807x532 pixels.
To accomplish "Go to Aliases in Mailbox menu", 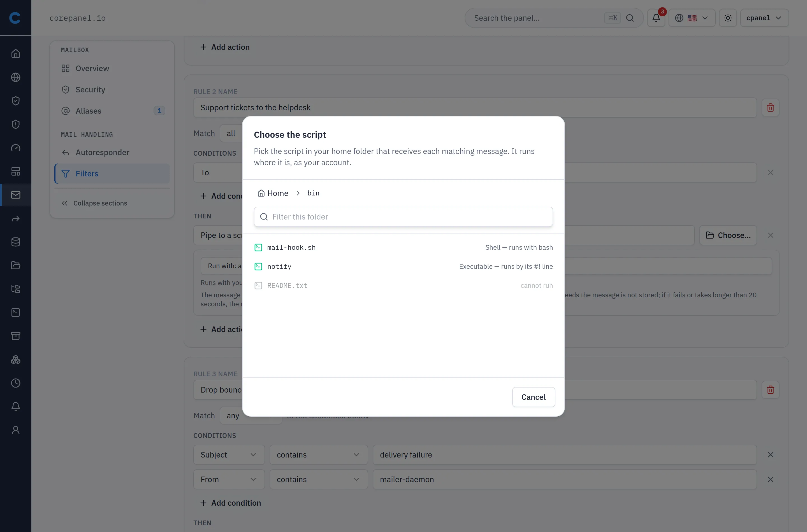I will (x=112, y=111).
